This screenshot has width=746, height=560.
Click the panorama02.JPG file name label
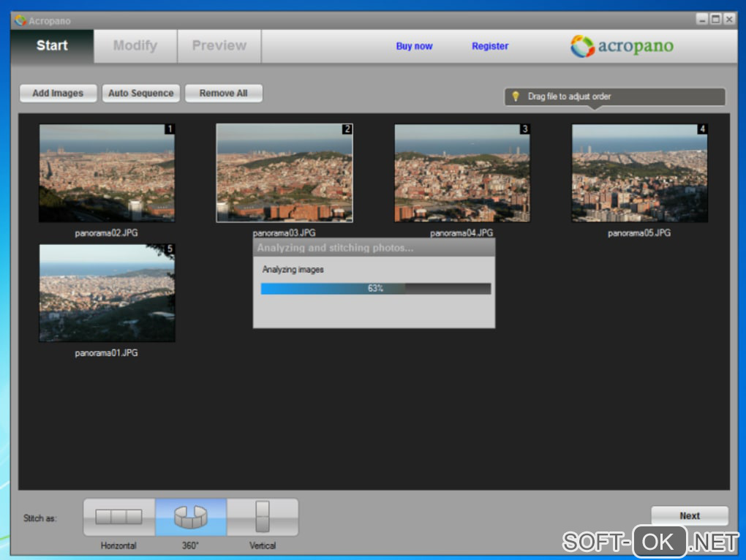[107, 233]
